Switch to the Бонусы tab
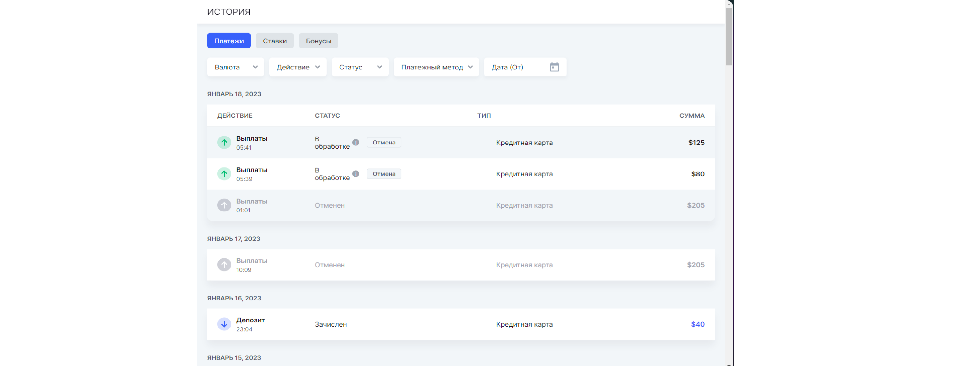 [318, 41]
